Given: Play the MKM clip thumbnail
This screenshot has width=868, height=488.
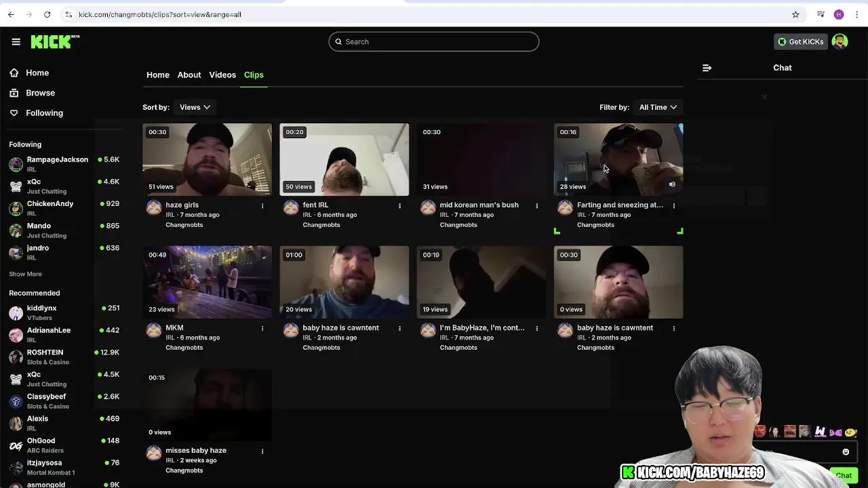Looking at the screenshot, I should [x=207, y=282].
